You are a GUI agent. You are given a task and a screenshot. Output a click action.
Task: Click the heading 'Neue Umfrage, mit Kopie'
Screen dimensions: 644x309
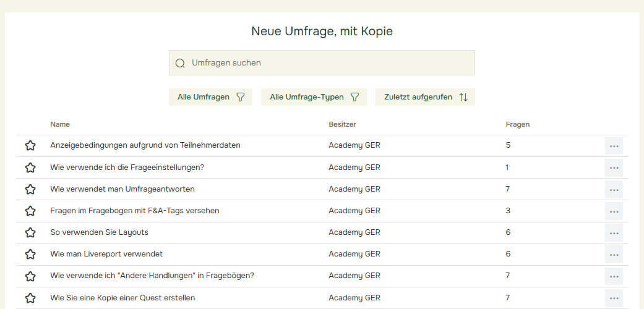tap(322, 31)
